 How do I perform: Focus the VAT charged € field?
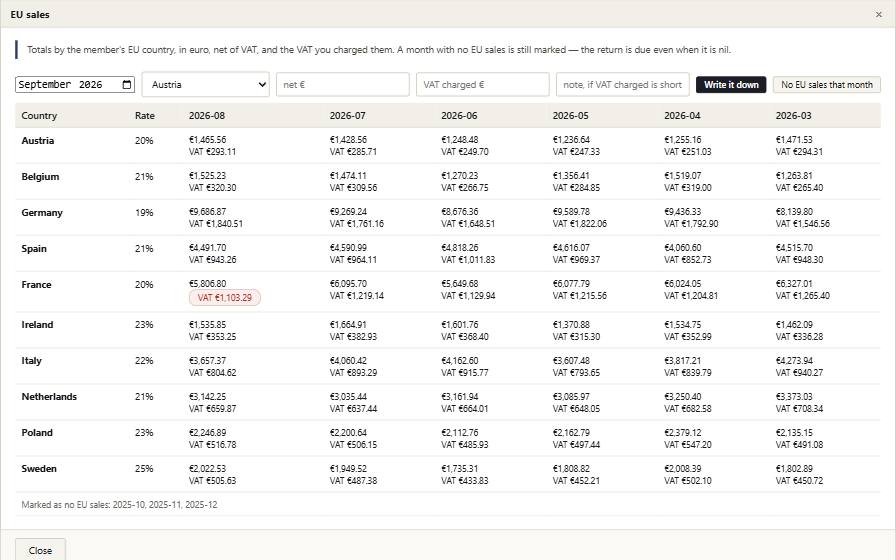pyautogui.click(x=483, y=85)
